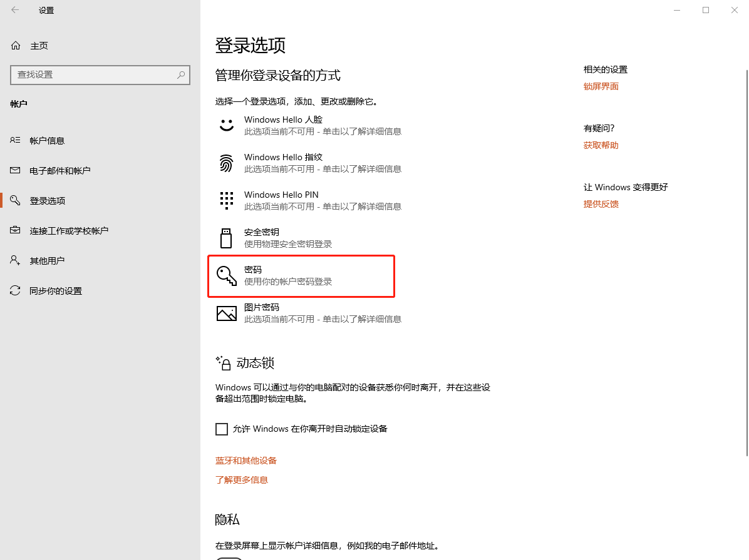Click the 图片密码 picture icon
Image resolution: width=749 pixels, height=560 pixels.
coord(226,312)
